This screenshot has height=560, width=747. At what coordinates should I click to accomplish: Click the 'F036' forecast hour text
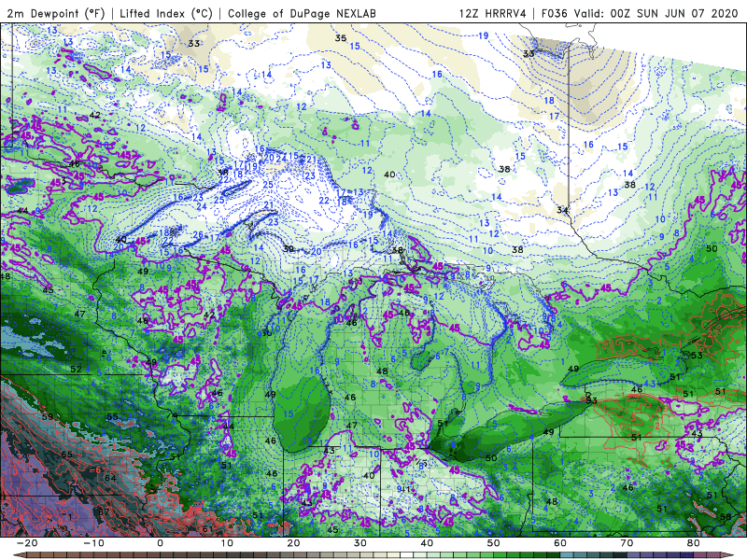[x=554, y=13]
